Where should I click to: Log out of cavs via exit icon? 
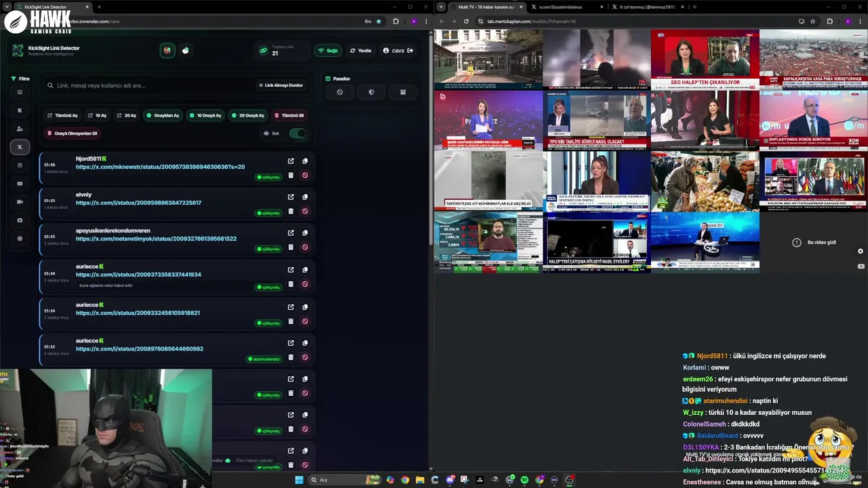coord(410,50)
